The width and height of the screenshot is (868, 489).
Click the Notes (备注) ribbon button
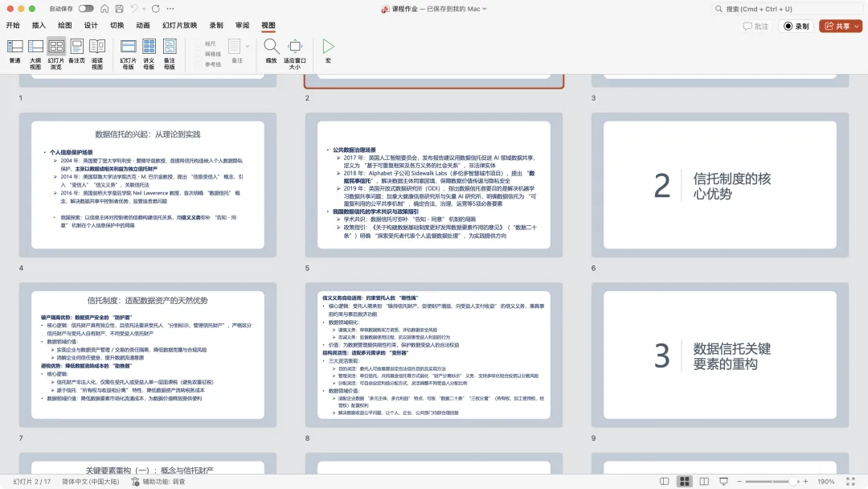click(235, 51)
